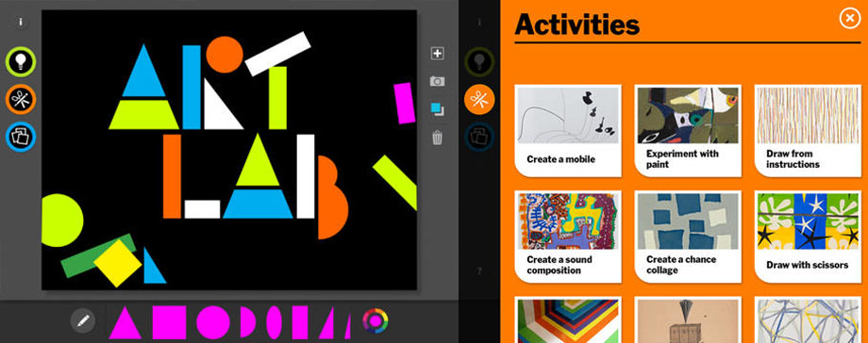Viewport: 868px width, 343px height.
Task: Click the Activities heading
Action: 576,24
